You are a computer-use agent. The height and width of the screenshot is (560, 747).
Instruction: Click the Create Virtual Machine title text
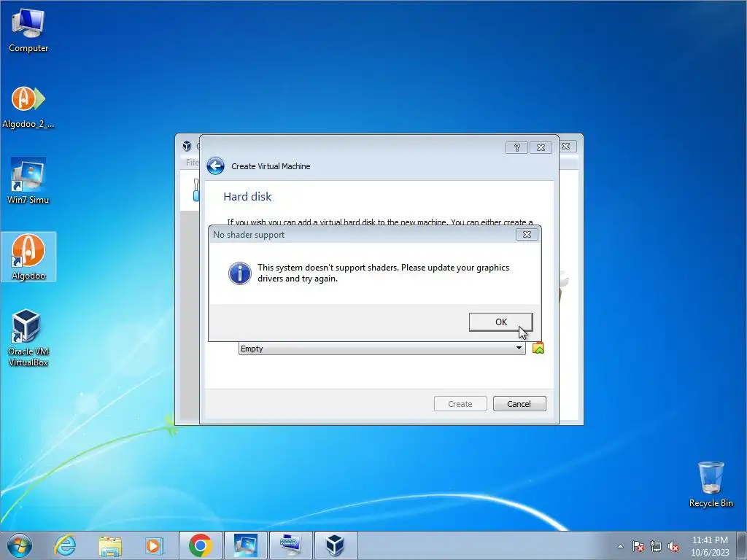pyautogui.click(x=271, y=166)
